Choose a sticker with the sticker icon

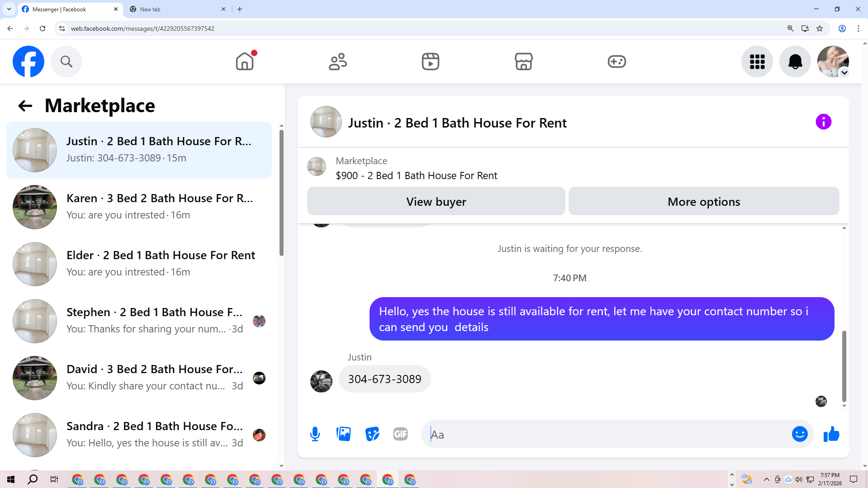(372, 434)
